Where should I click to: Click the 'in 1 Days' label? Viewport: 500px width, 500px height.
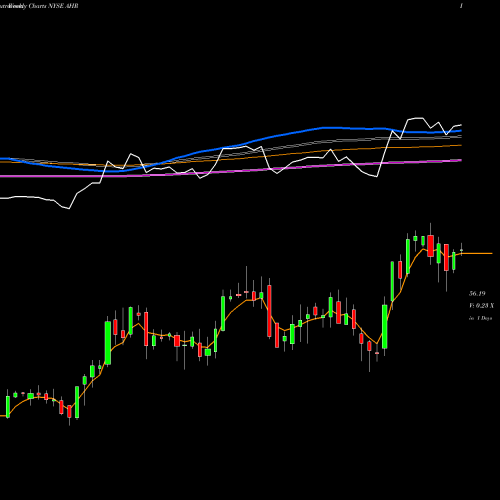tap(480, 318)
